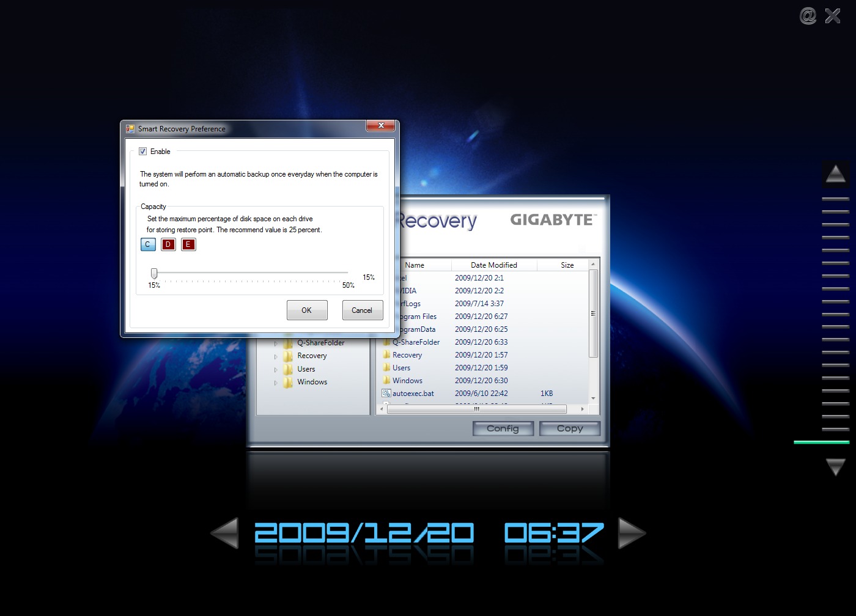Select Recovery folder icon in tree

pyautogui.click(x=288, y=356)
